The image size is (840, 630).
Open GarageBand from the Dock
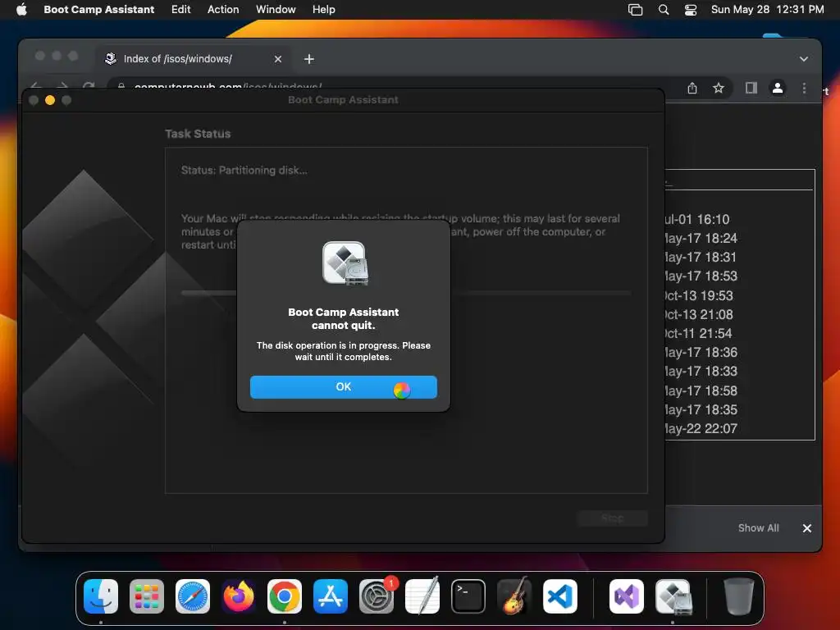pyautogui.click(x=514, y=596)
